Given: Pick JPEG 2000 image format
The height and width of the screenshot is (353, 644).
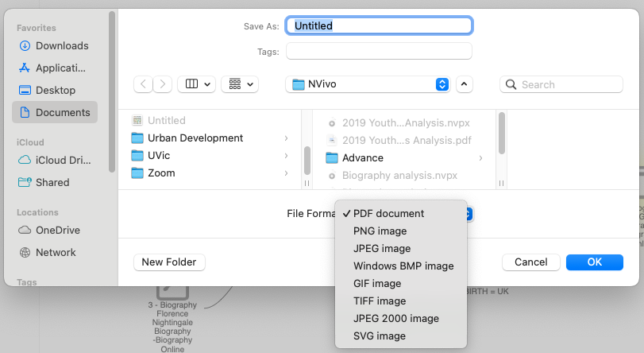Looking at the screenshot, I should pos(395,319).
